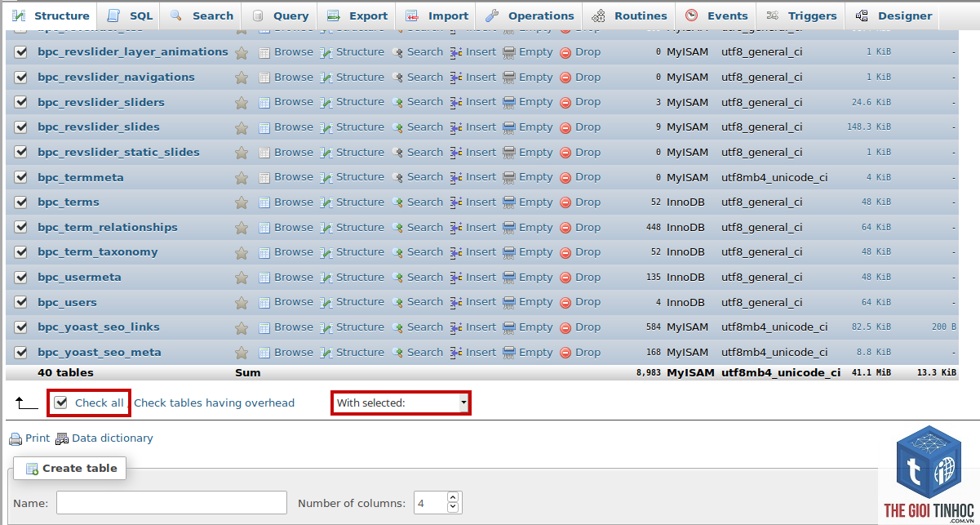Open the Triggers tab
Screen dimensions: 980x525
click(x=801, y=16)
